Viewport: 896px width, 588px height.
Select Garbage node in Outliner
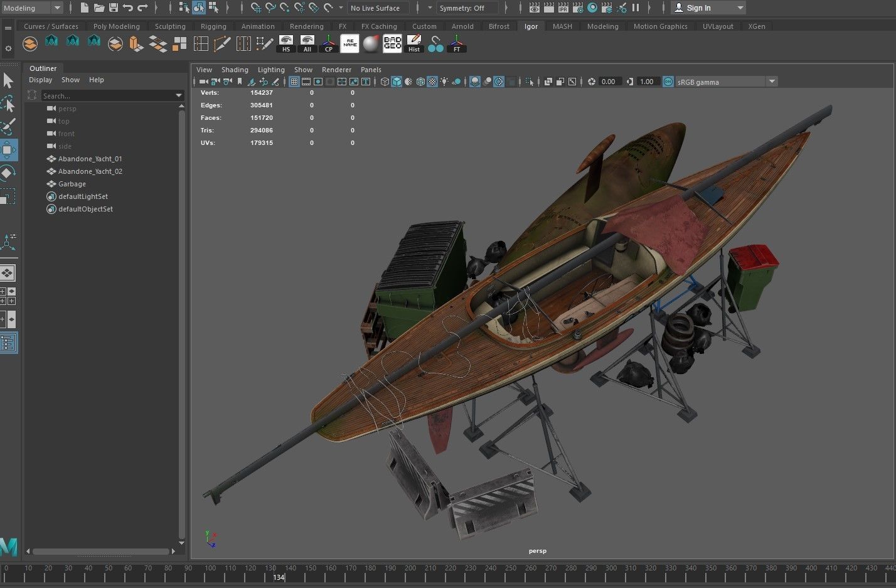tap(72, 184)
